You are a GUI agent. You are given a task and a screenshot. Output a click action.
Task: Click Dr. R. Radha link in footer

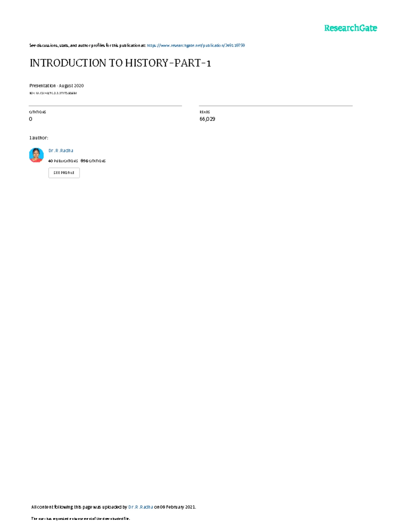click(x=140, y=507)
